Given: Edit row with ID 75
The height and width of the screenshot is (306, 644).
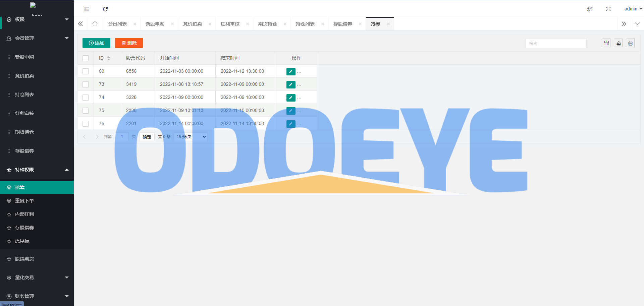Looking at the screenshot, I should (291, 111).
